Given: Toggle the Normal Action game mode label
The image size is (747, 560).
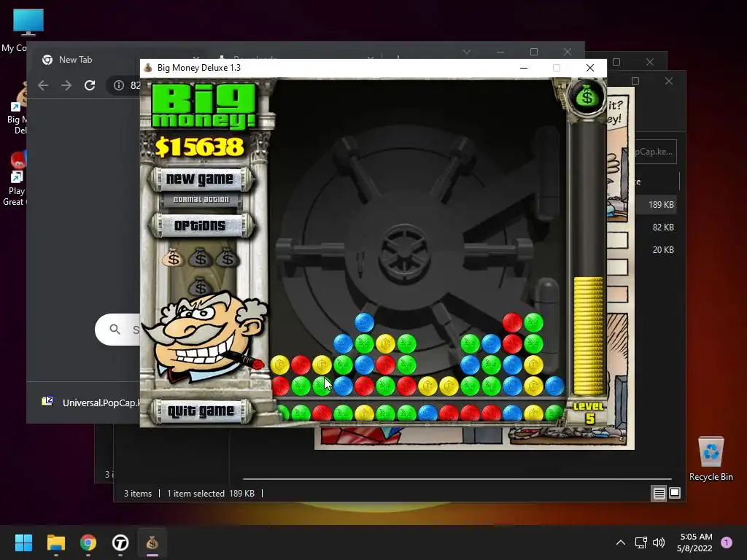Looking at the screenshot, I should 201,200.
